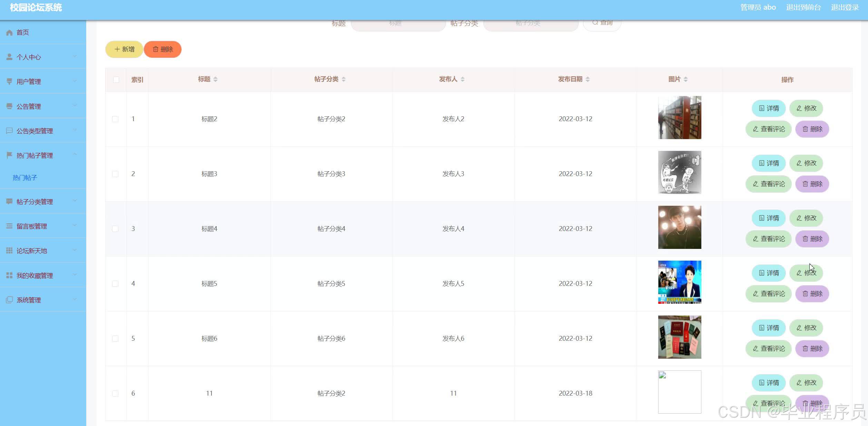Open the library thumbnail image in row 1

click(679, 118)
